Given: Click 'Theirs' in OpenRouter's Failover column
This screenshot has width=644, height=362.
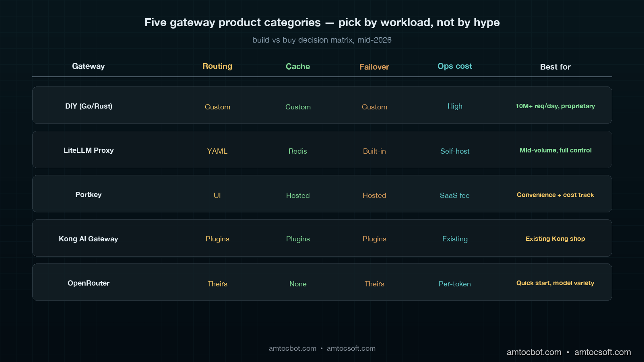Looking at the screenshot, I should [x=374, y=284].
